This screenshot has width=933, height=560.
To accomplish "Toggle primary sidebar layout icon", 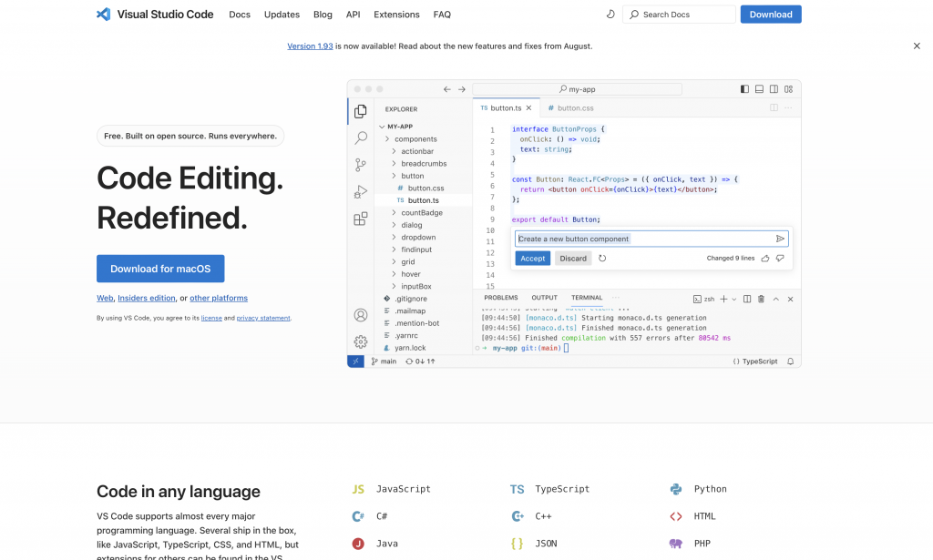I will (744, 89).
